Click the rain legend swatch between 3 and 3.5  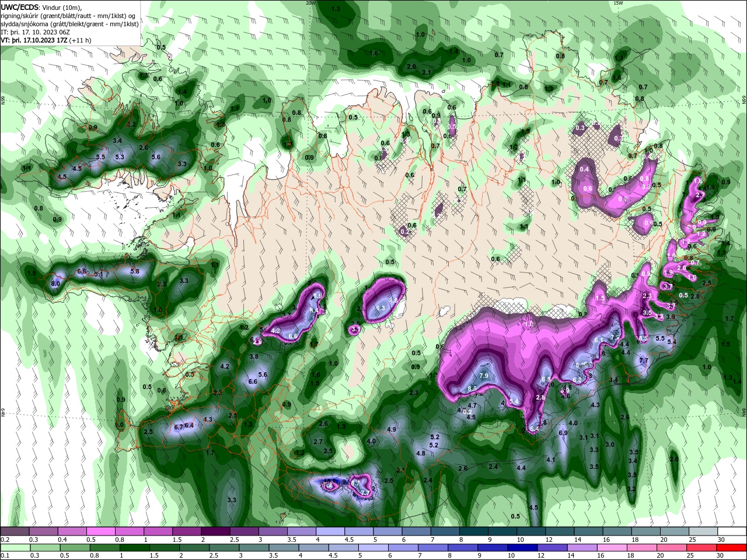point(254,548)
